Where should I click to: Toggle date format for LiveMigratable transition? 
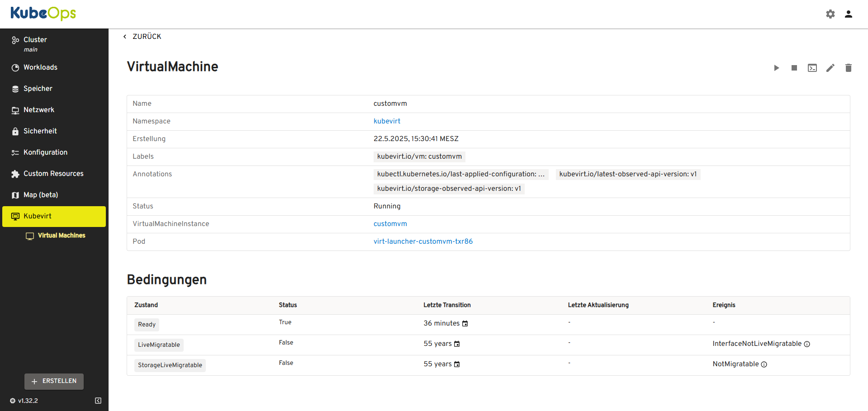pos(457,344)
